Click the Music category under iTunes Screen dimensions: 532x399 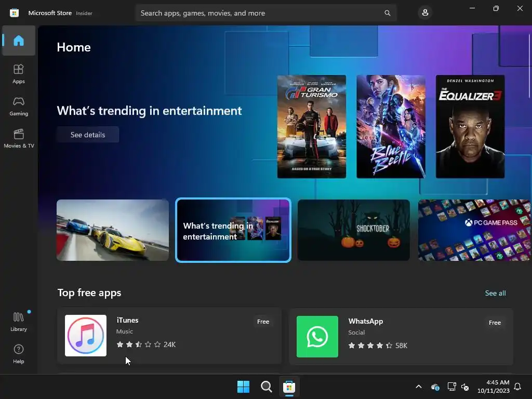coord(125,331)
